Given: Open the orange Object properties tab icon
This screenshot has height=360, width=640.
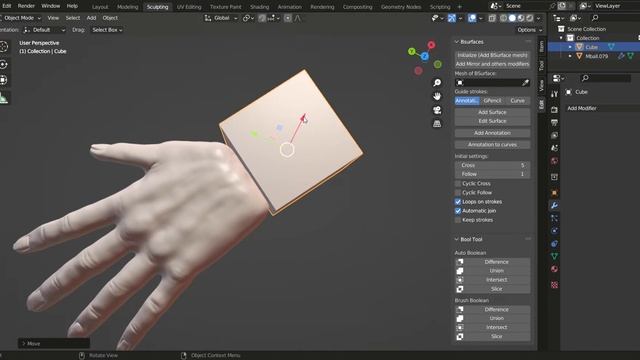Looking at the screenshot, I should point(554,193).
